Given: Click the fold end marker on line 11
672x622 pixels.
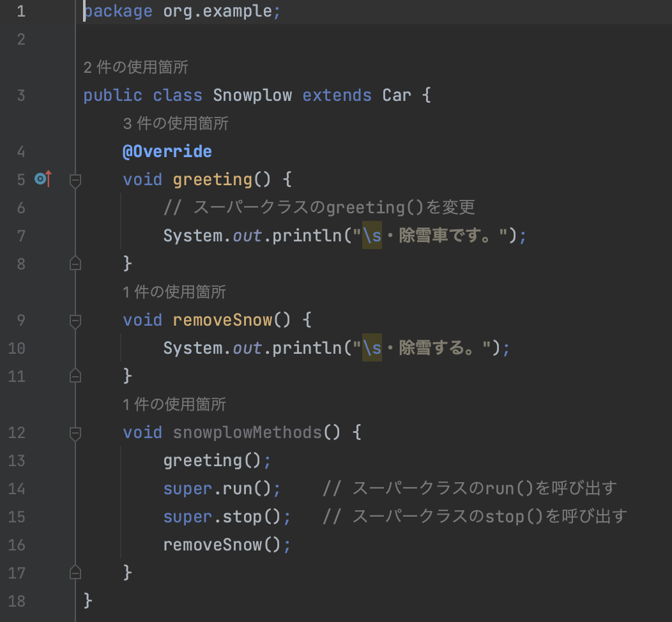Looking at the screenshot, I should click(75, 376).
